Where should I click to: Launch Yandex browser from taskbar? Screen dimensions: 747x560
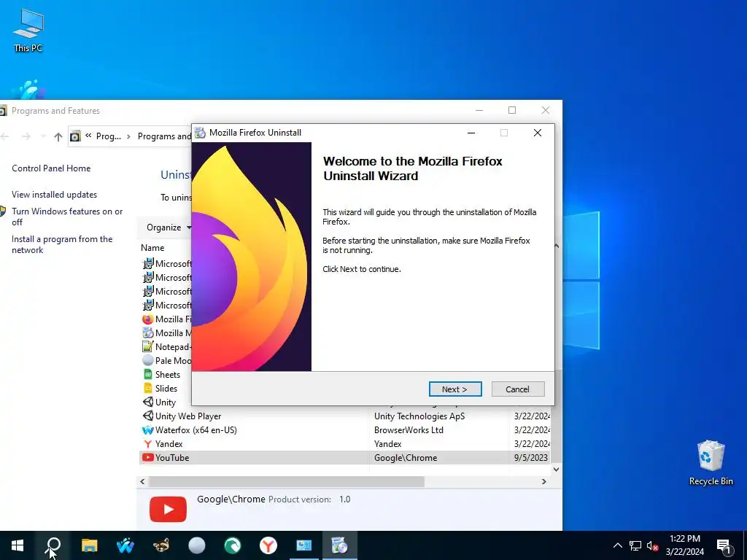coord(268,545)
